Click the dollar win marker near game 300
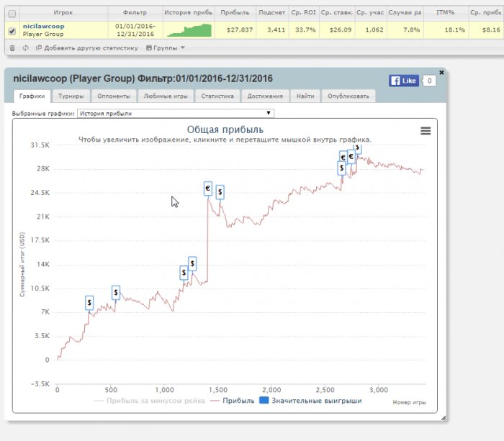Screen dimensions: 504x441 [x=89, y=303]
